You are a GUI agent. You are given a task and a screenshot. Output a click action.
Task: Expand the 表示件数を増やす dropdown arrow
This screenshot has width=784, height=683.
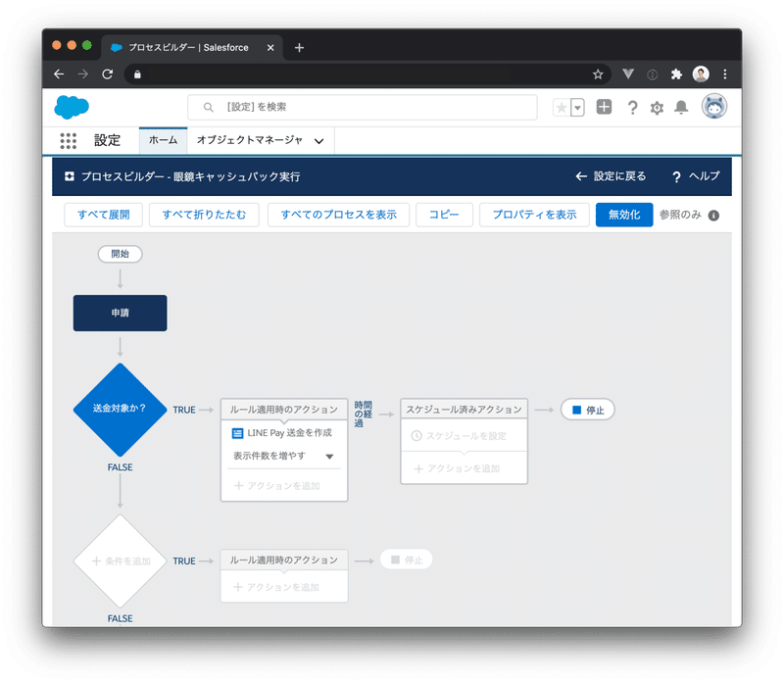pyautogui.click(x=329, y=457)
